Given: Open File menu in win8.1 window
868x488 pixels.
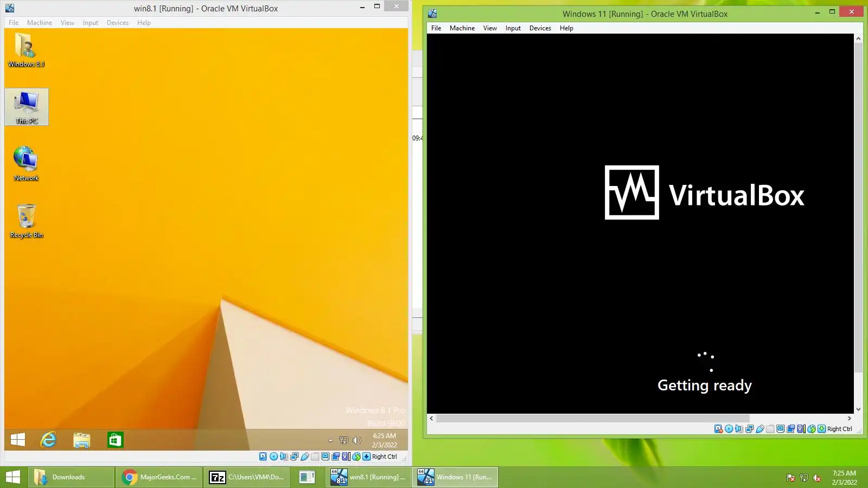Looking at the screenshot, I should [x=14, y=23].
